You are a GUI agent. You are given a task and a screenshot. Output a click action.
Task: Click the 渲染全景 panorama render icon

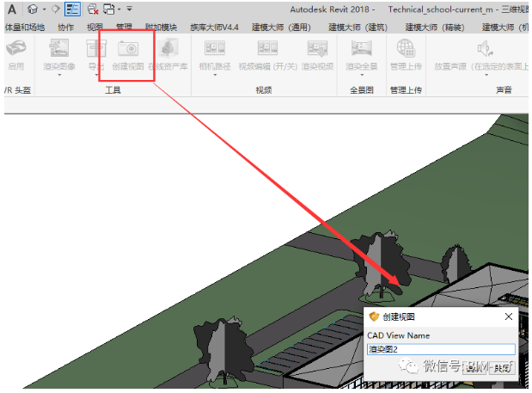click(x=362, y=48)
